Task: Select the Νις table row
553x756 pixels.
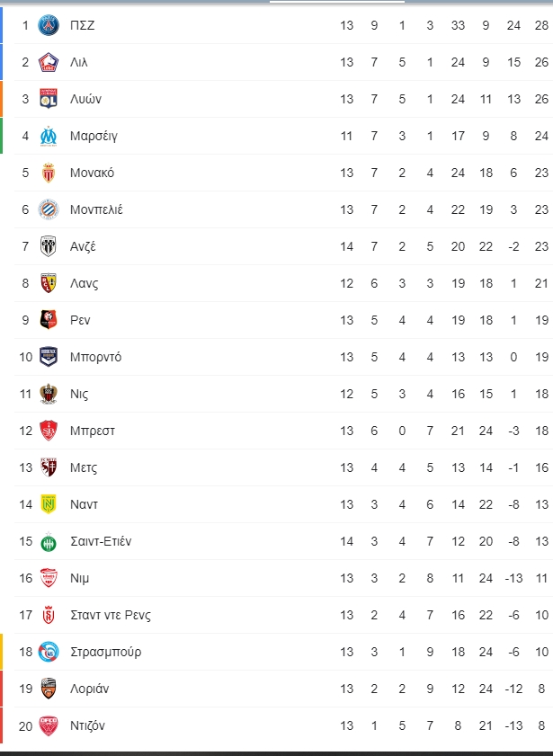Action: tap(283, 394)
